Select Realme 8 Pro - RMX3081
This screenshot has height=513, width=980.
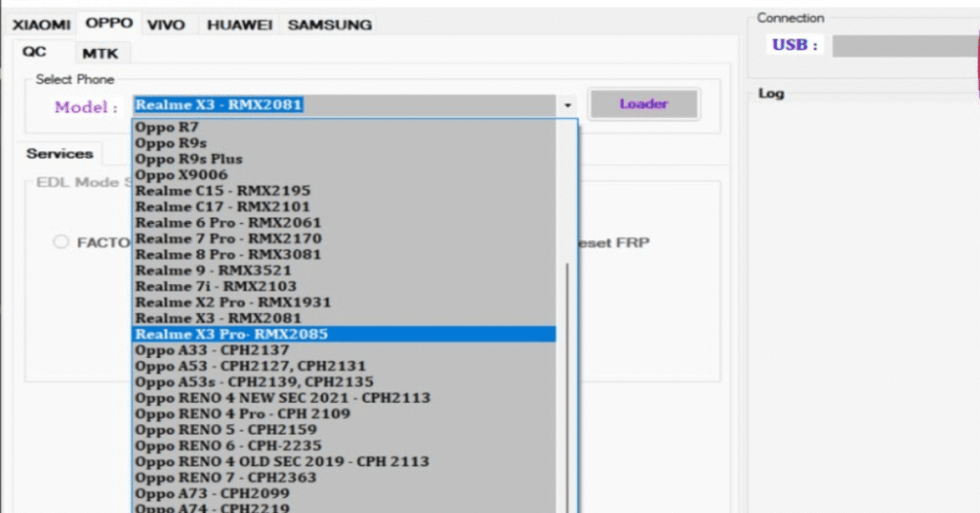click(x=345, y=255)
